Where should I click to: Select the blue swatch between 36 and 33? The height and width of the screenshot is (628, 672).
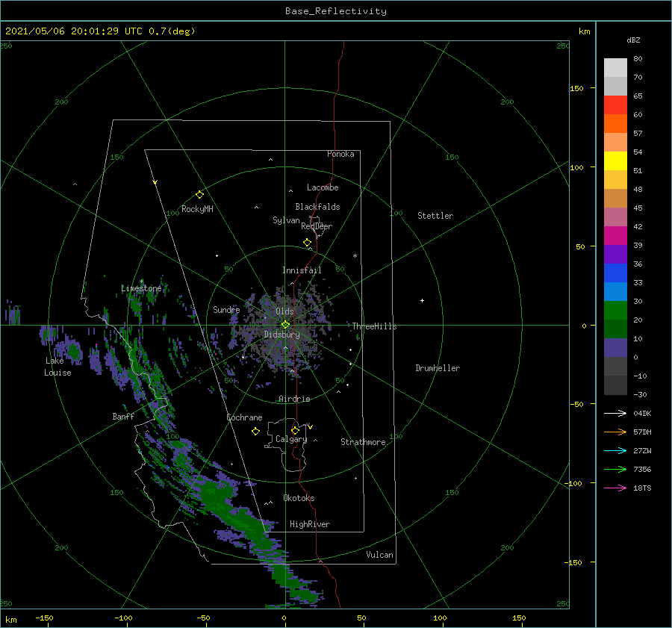click(615, 273)
